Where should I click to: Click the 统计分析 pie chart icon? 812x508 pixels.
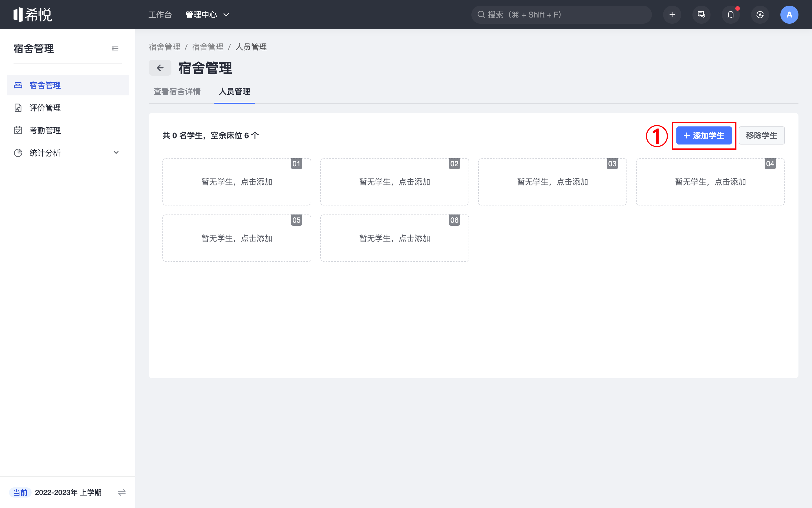click(18, 152)
